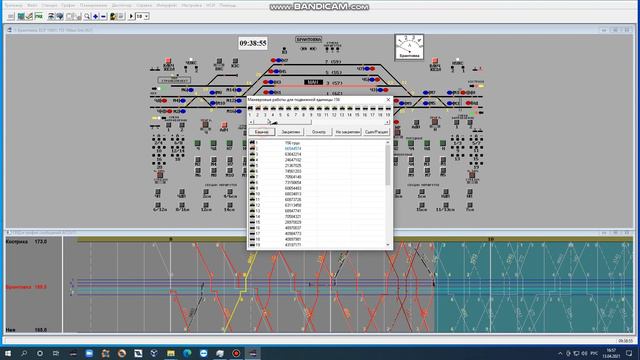
Task: Open File Explorer yellow folder taskbar icon
Action: [x=171, y=353]
